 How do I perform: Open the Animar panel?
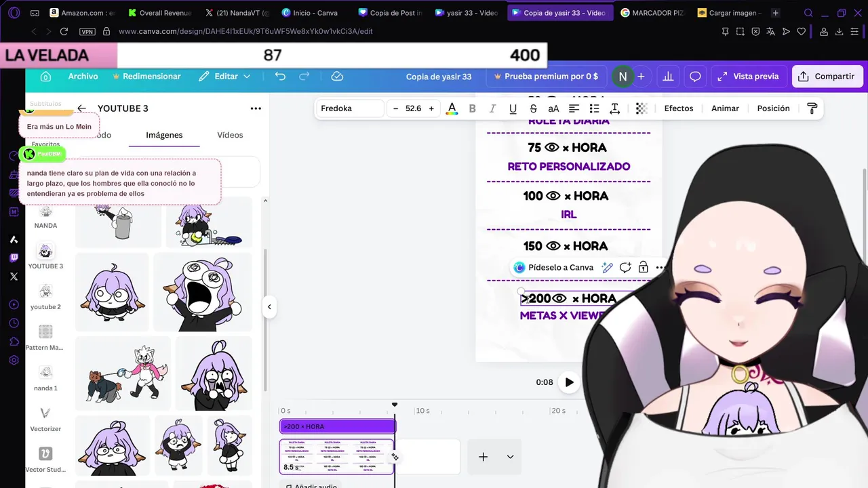[x=725, y=108]
